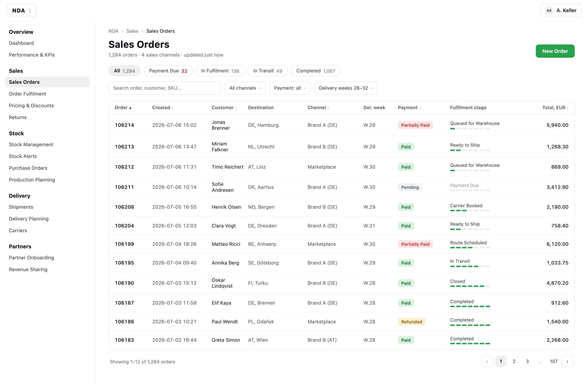
Task: Click Closed progress bar for order 106190
Action: 470,286
